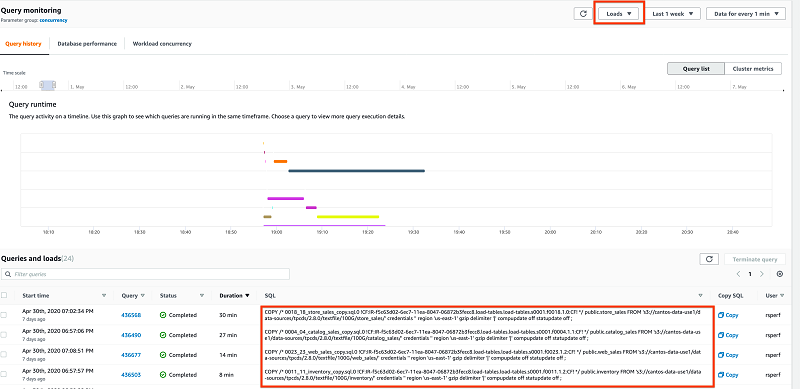The image size is (800, 389).
Task: Go to previous page arrow in pagination
Action: (x=738, y=274)
